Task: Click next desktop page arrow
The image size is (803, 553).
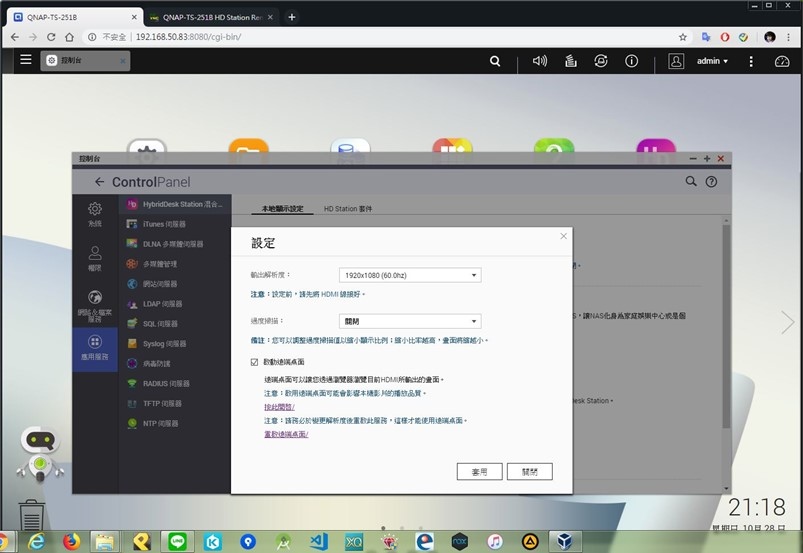Action: coord(788,323)
